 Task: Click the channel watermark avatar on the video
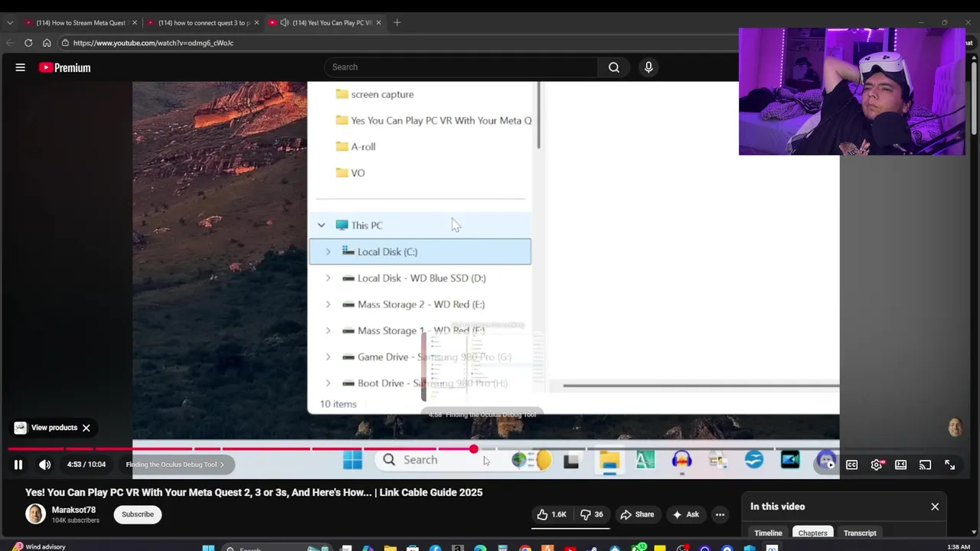(955, 428)
